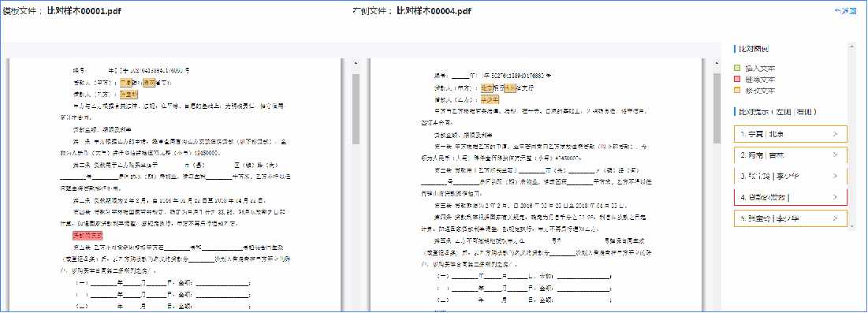Click the chevron arrow on difference item 1
The width and height of the screenshot is (868, 313).
(x=835, y=134)
